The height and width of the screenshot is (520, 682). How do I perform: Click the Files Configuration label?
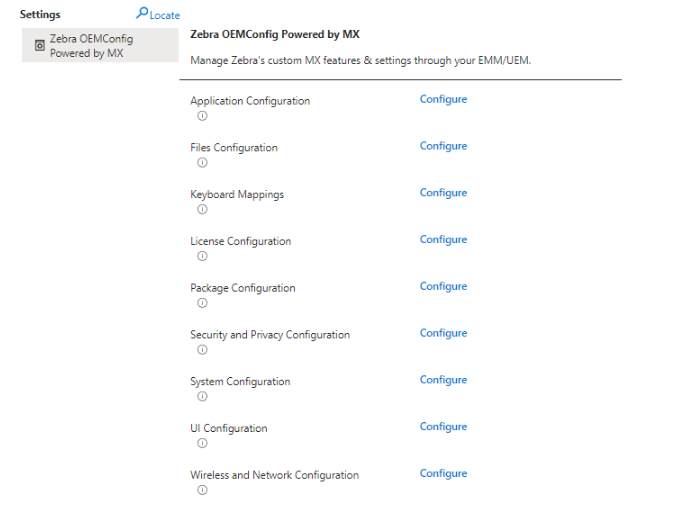pyautogui.click(x=234, y=148)
